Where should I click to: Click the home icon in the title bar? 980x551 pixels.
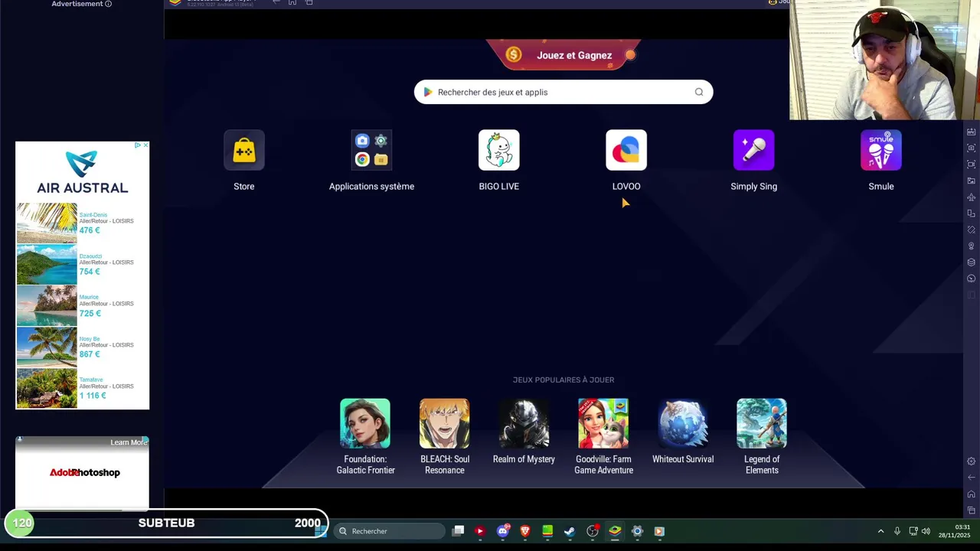click(x=292, y=2)
